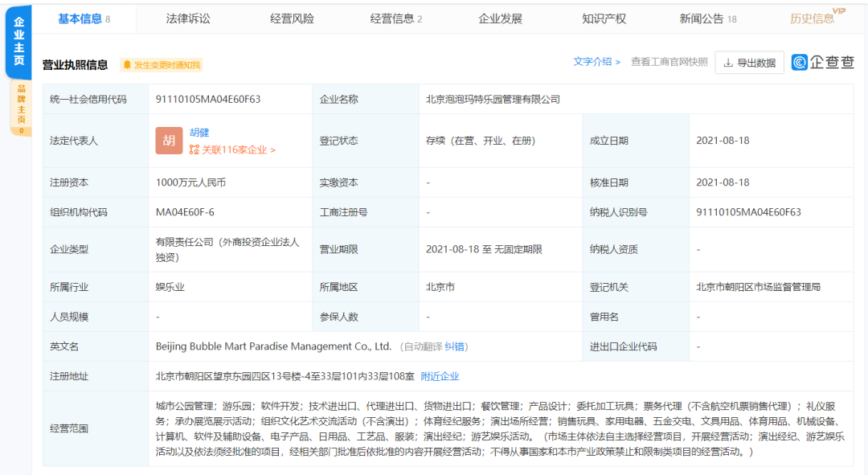868x475 pixels.
Task: Click the 胡 avatar badge
Action: [x=169, y=141]
